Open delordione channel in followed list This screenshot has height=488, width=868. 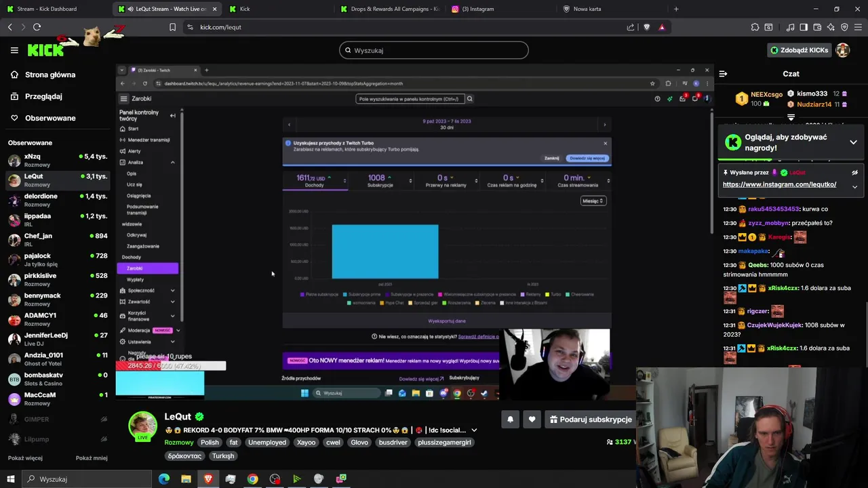58,200
